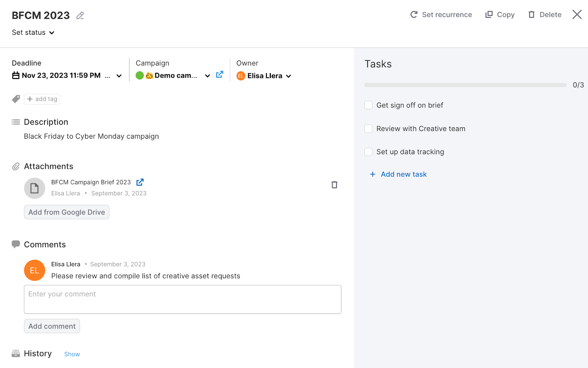Delete the BFCM 2023 activity

tap(545, 15)
